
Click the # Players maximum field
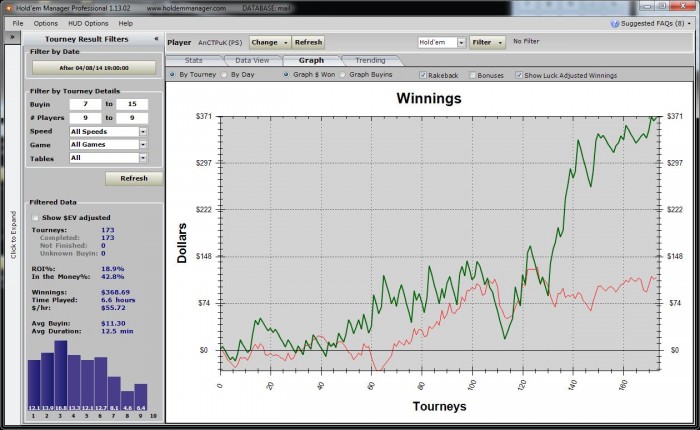tap(132, 118)
